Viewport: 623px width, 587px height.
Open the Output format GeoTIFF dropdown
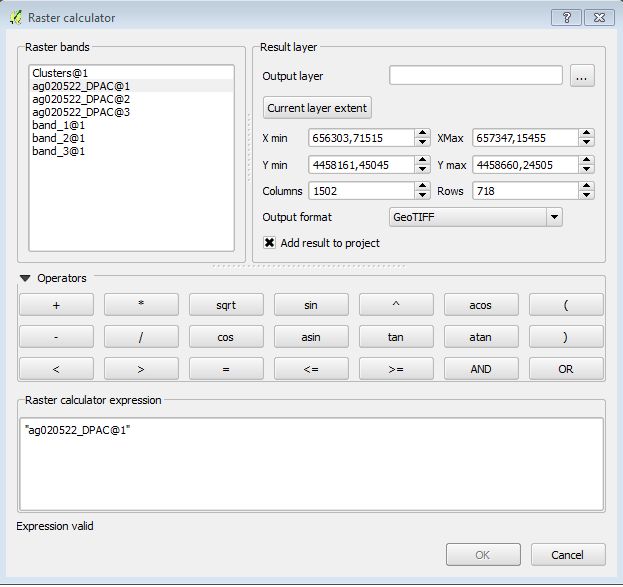coord(476,217)
